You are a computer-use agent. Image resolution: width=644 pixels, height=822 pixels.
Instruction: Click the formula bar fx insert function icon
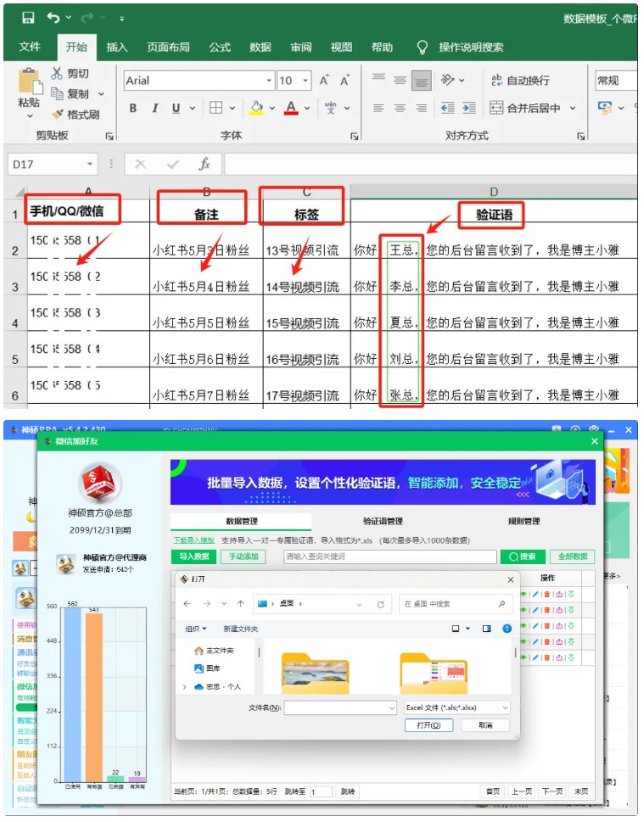click(x=204, y=164)
